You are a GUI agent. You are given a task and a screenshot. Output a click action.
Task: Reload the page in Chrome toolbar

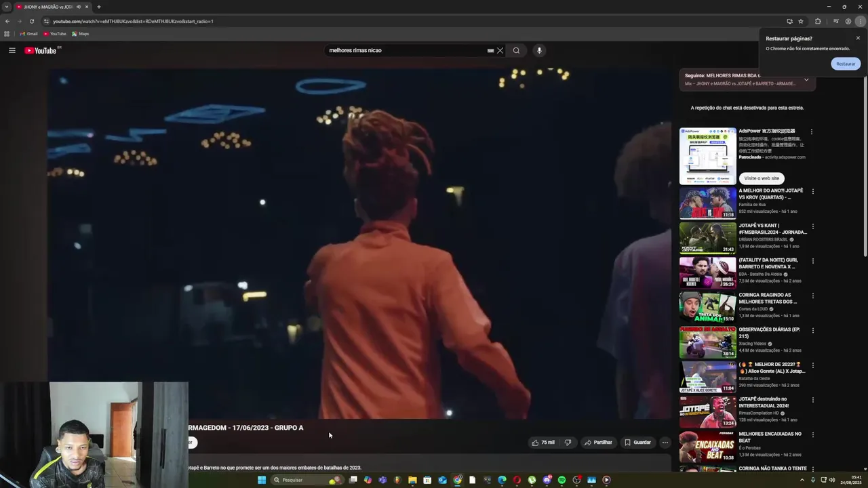[31, 21]
